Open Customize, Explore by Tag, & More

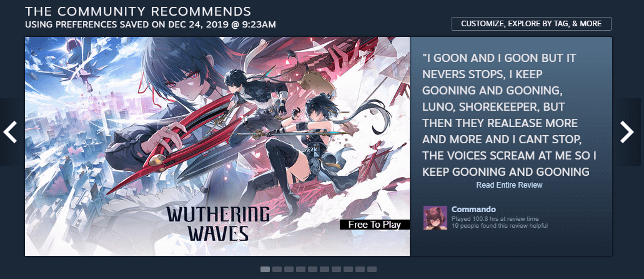(x=532, y=23)
